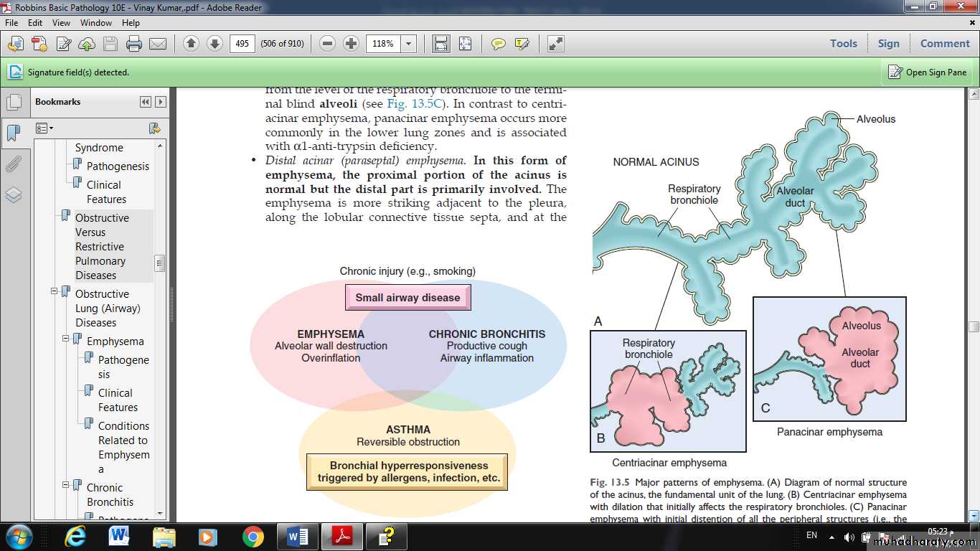Send file by email envelope icon

158,44
